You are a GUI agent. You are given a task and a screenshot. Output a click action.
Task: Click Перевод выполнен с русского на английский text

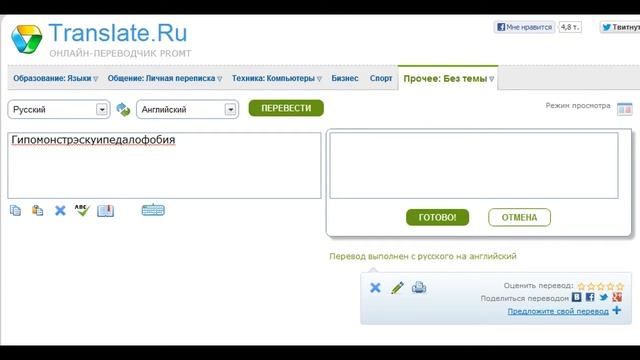pyautogui.click(x=423, y=256)
